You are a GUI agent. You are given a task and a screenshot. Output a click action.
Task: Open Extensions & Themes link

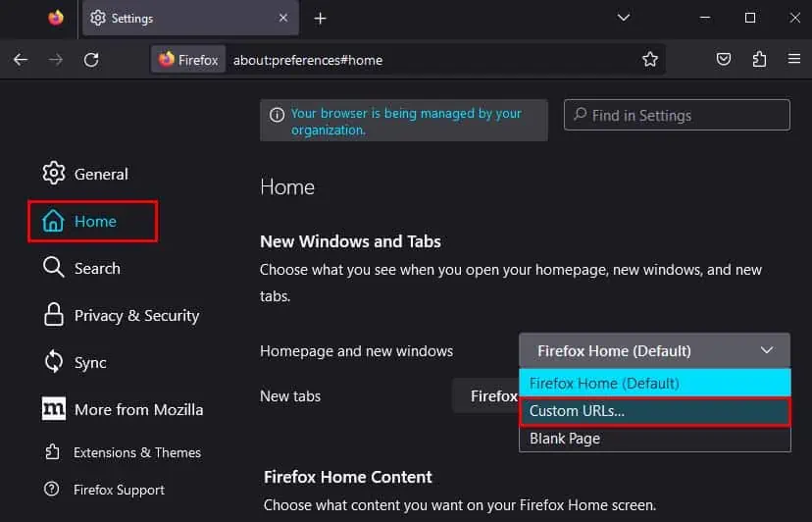pyautogui.click(x=123, y=452)
